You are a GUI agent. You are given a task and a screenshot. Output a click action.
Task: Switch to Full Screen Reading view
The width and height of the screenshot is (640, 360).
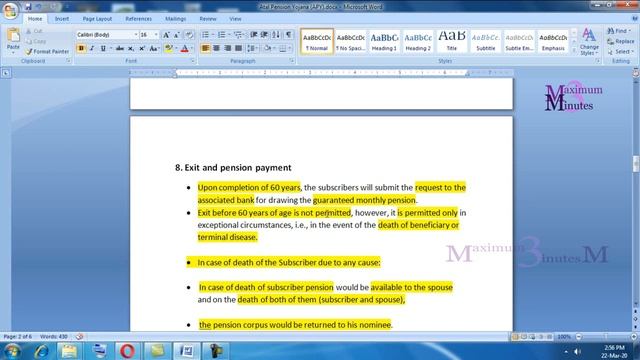point(524,337)
